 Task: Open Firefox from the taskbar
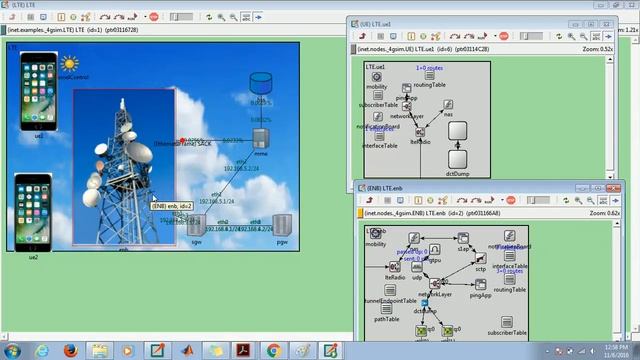(x=70, y=351)
